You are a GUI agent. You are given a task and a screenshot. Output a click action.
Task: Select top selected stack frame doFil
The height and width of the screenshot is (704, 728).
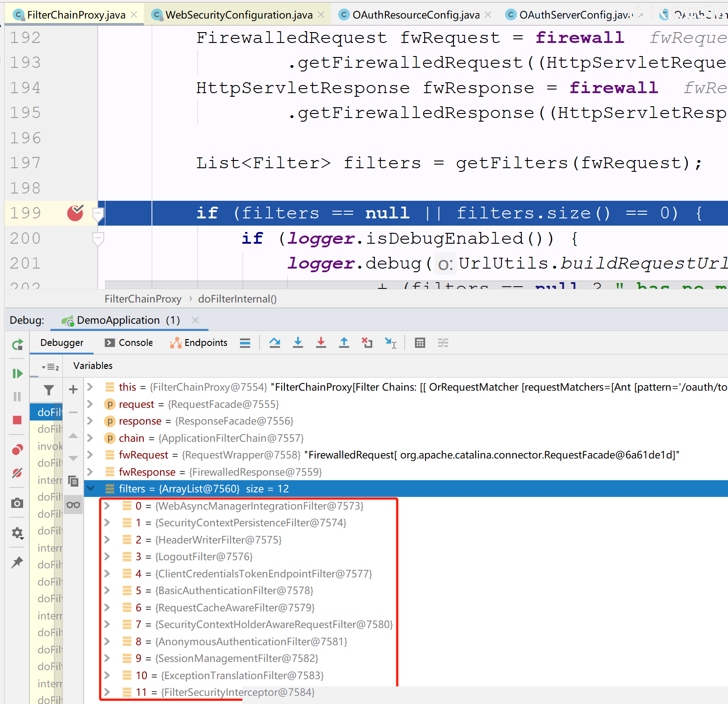pyautogui.click(x=47, y=412)
